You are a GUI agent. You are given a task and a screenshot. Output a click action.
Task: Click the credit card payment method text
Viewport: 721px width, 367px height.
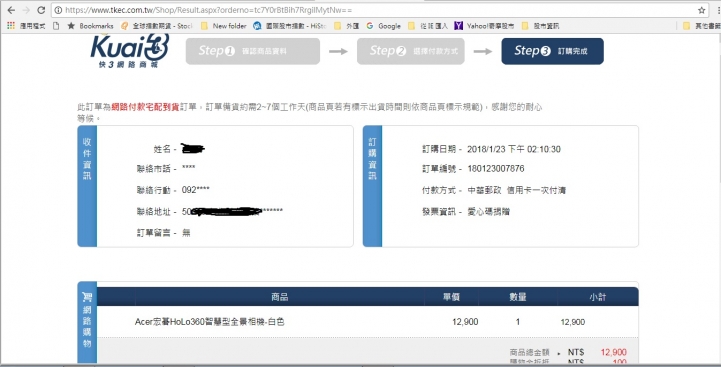tap(516, 190)
